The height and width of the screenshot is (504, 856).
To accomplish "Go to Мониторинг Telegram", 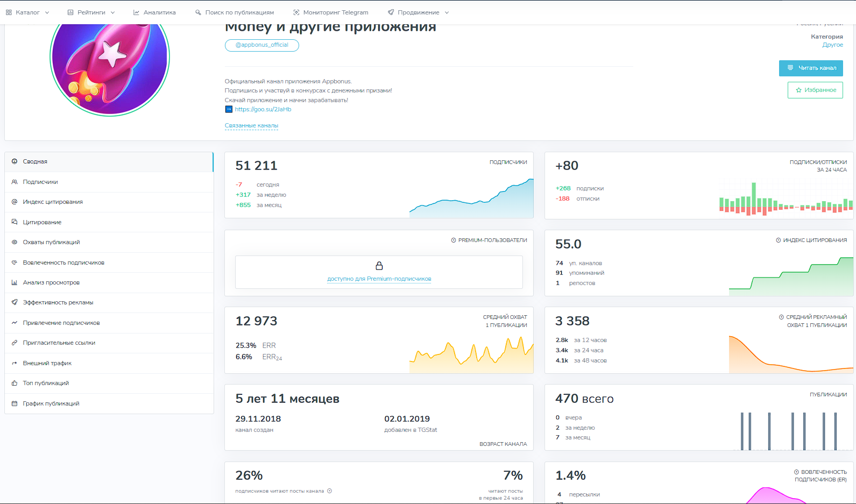I will [x=331, y=12].
